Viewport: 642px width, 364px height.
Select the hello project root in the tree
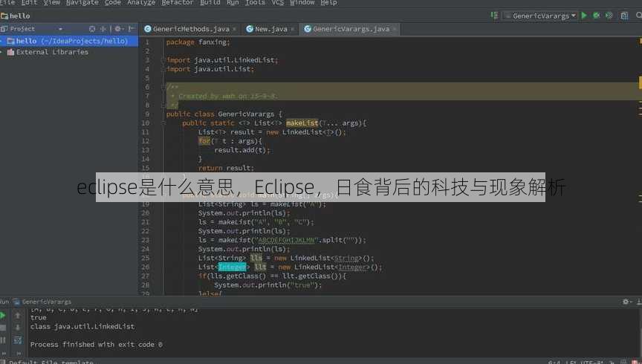coord(69,41)
